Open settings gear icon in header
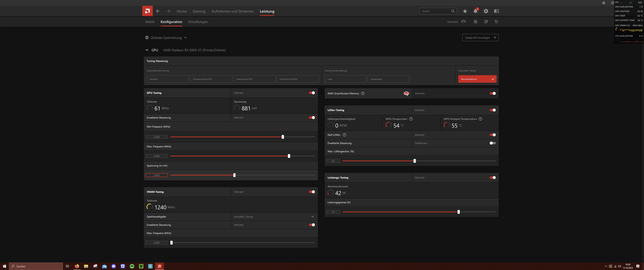This screenshot has height=270, width=644. (486, 11)
